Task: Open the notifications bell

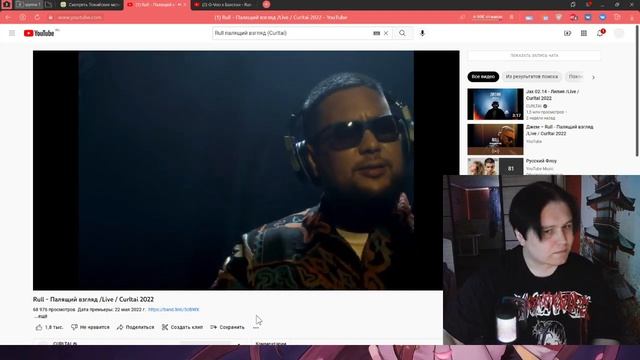Action: (600, 33)
